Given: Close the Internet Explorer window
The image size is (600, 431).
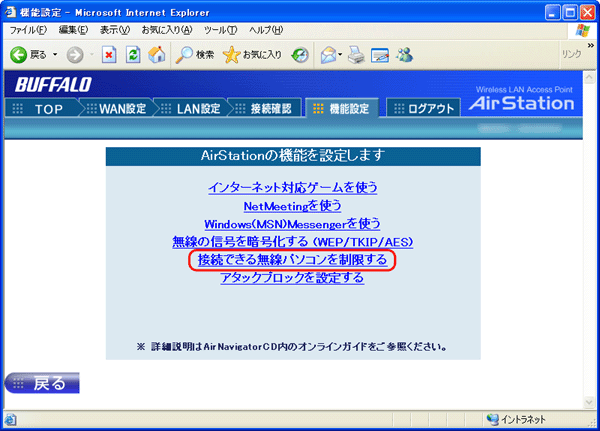Looking at the screenshot, I should coord(587,13).
